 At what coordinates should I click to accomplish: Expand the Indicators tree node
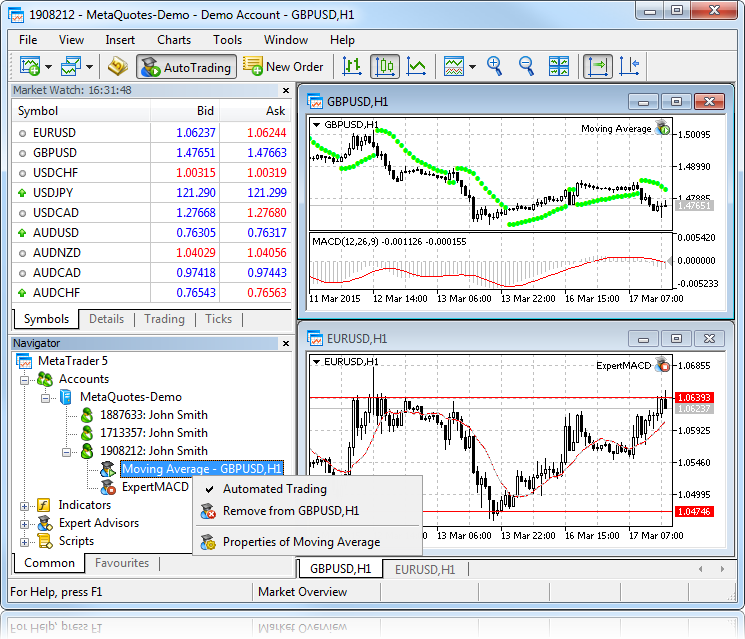(x=24, y=505)
